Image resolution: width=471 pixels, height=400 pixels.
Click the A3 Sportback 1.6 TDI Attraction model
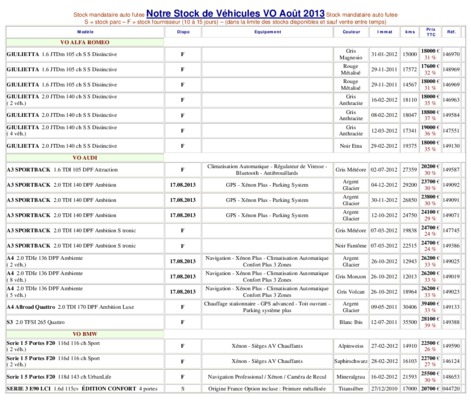62,170
